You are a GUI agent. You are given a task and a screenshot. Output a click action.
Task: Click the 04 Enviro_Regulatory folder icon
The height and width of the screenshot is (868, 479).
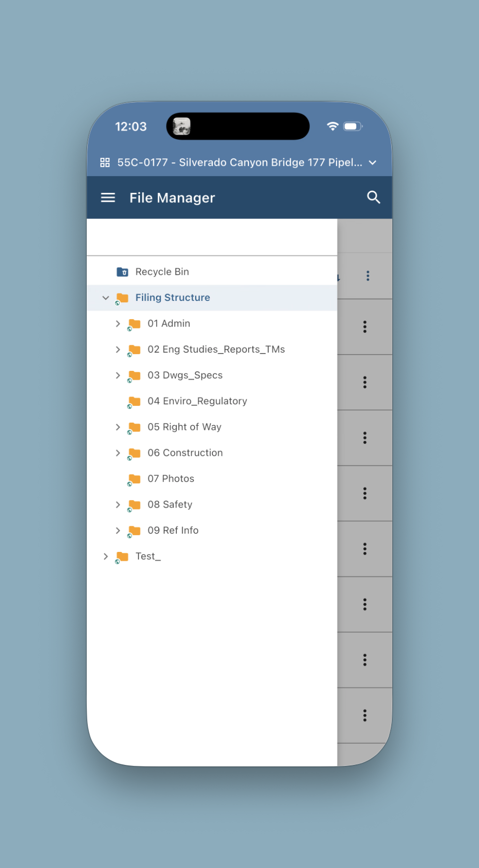pos(134,402)
